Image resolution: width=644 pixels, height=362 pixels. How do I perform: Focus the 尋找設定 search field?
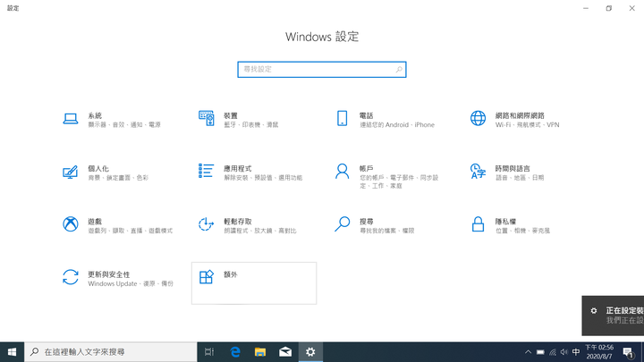322,70
